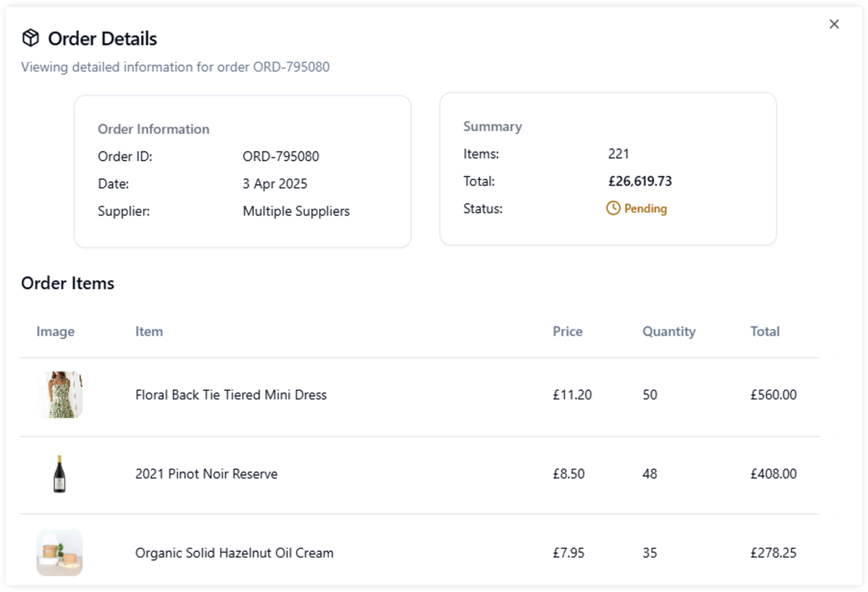Click the Pending status label
868x592 pixels.
point(645,209)
